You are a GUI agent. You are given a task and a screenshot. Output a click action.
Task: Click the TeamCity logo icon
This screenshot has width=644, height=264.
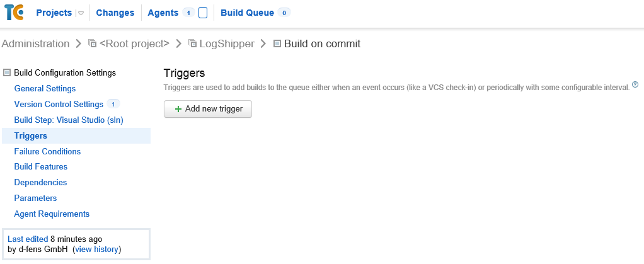click(14, 13)
